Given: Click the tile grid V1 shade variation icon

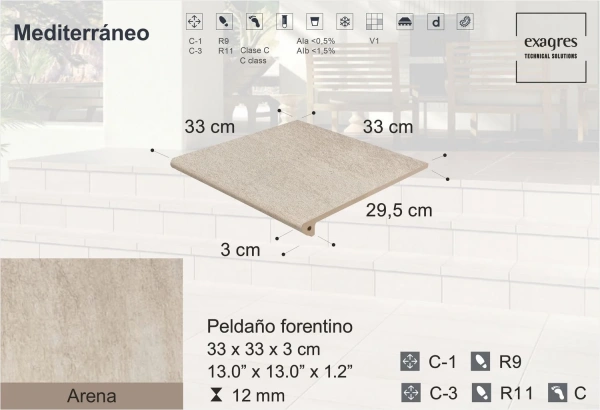Looking at the screenshot, I should point(374,21).
